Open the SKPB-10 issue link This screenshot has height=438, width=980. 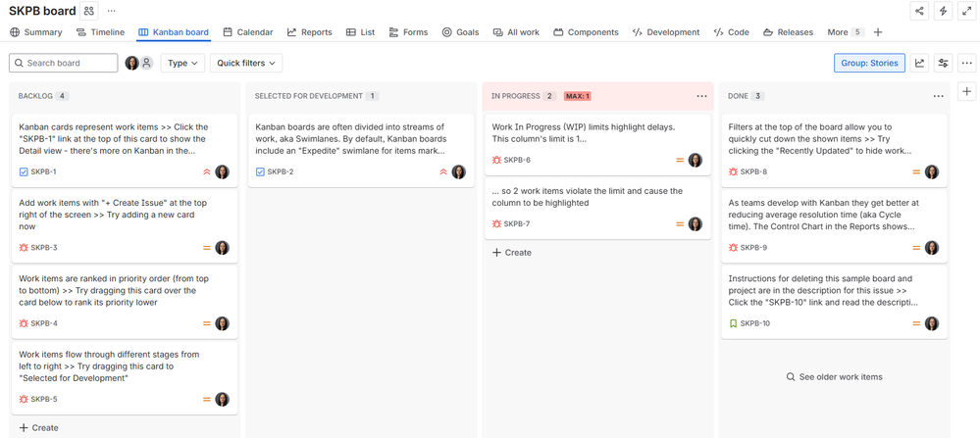[755, 323]
